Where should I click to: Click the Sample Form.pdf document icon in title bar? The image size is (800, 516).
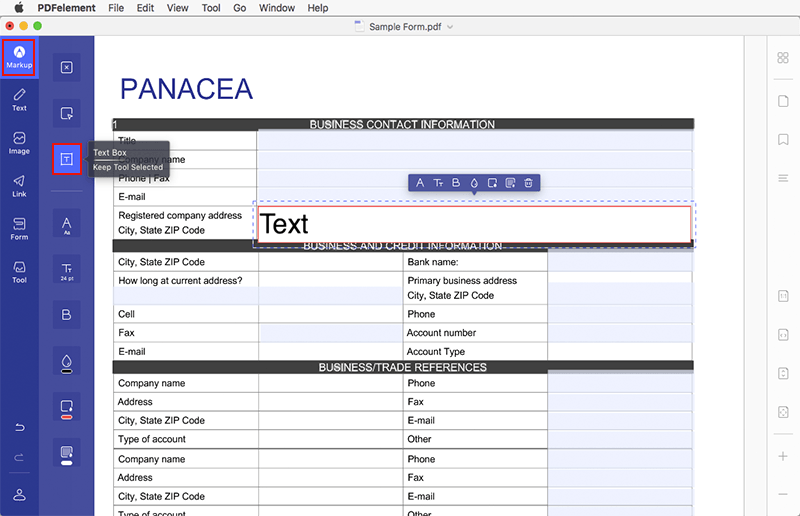(359, 27)
